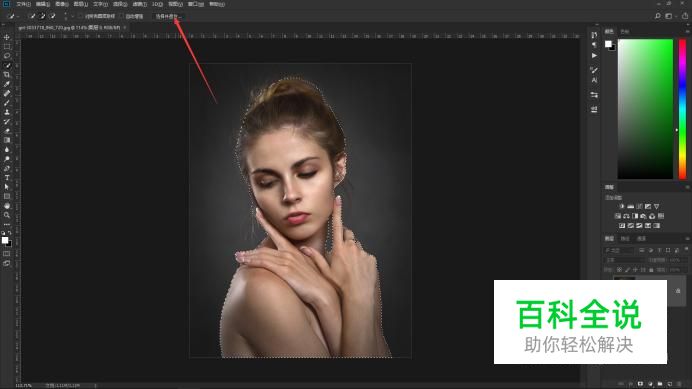Select the Lasso tool
692x389 pixels.
click(7, 56)
